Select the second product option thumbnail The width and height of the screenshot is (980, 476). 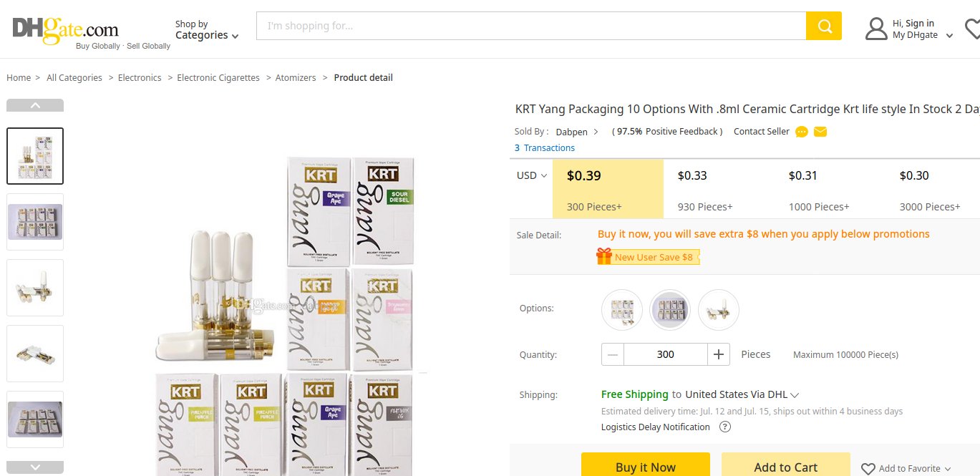pos(669,310)
